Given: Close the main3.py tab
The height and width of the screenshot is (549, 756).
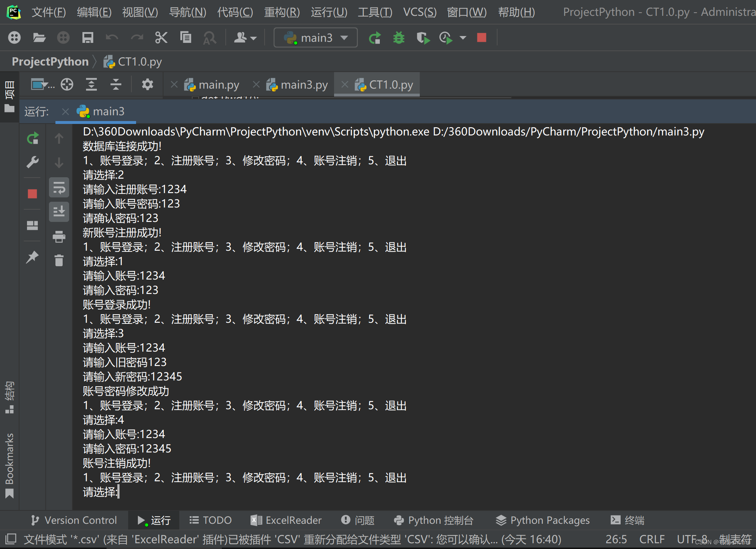Looking at the screenshot, I should [256, 85].
